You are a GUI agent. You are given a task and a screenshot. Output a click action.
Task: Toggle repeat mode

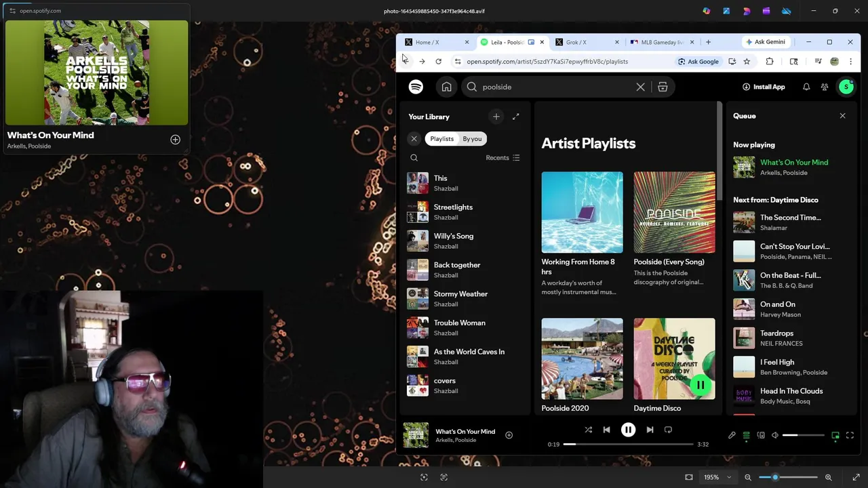[x=668, y=430]
